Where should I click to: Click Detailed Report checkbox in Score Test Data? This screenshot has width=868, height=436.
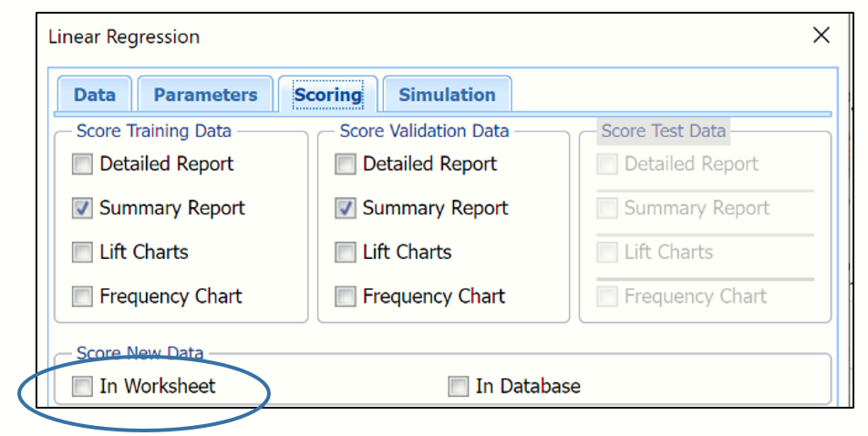607,164
